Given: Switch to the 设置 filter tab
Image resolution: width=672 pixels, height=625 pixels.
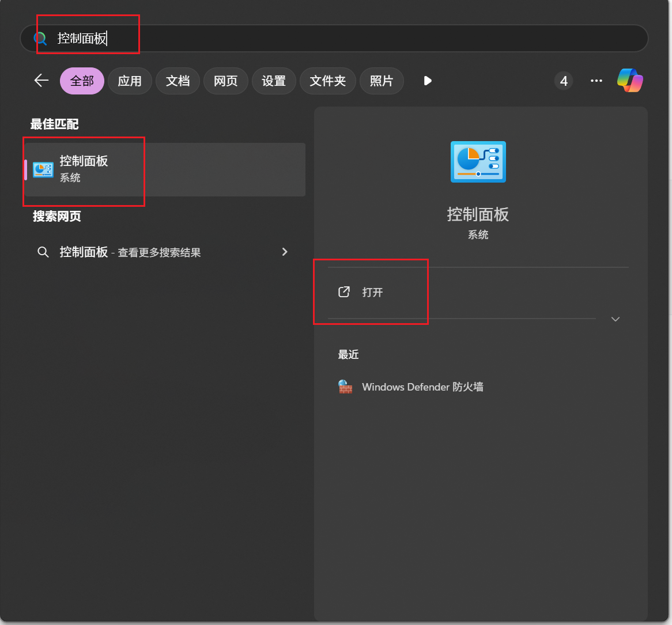Looking at the screenshot, I should [273, 81].
